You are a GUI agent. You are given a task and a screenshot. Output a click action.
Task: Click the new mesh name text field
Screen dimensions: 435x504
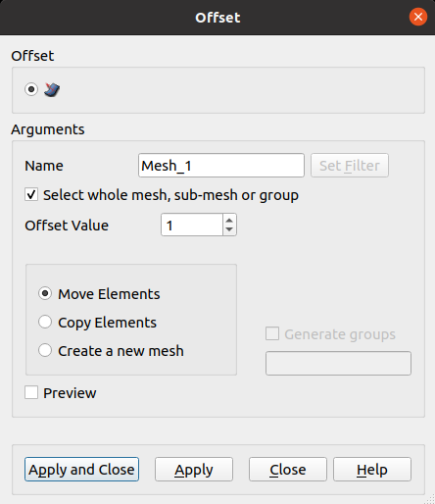pos(338,363)
